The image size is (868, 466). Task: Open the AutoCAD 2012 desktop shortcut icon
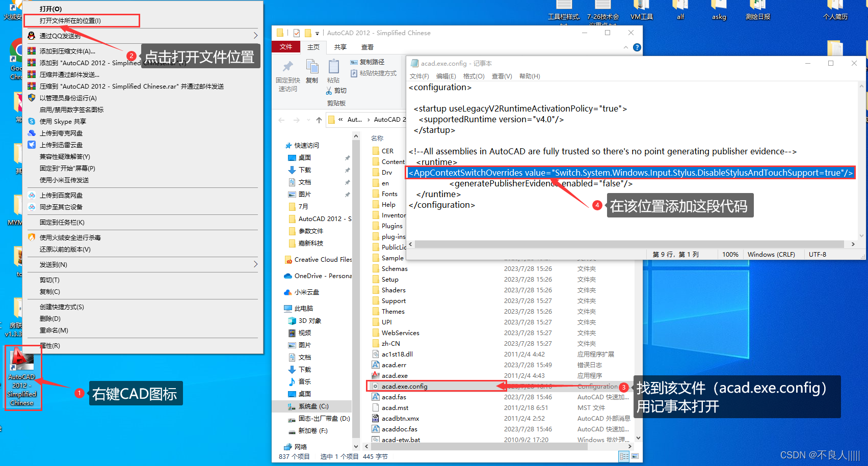(x=22, y=377)
